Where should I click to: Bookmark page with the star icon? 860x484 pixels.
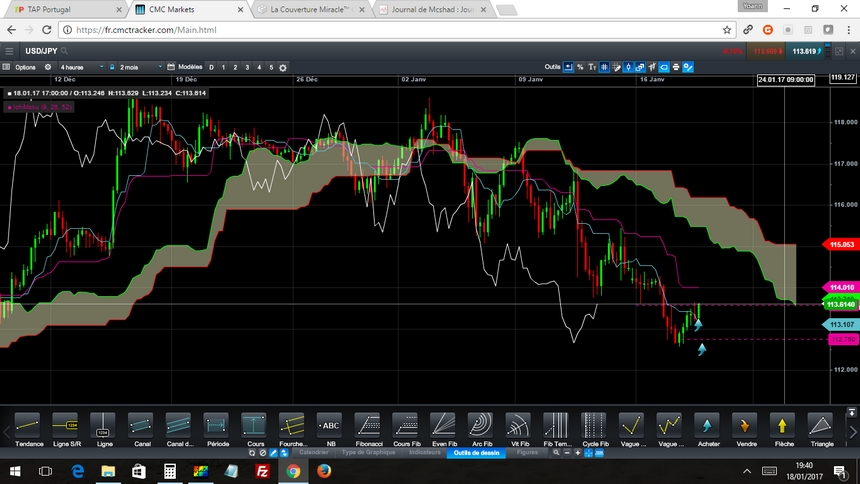tap(727, 30)
